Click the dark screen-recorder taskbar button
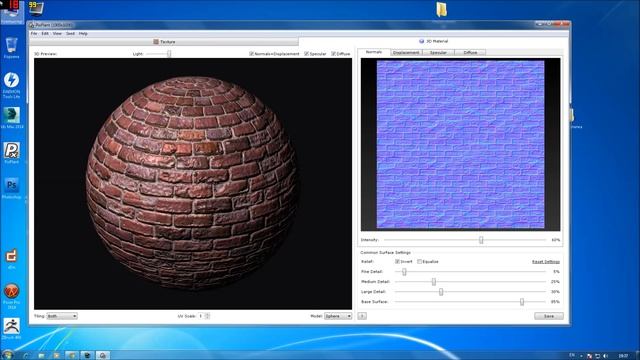The image size is (640, 360). pos(87,356)
